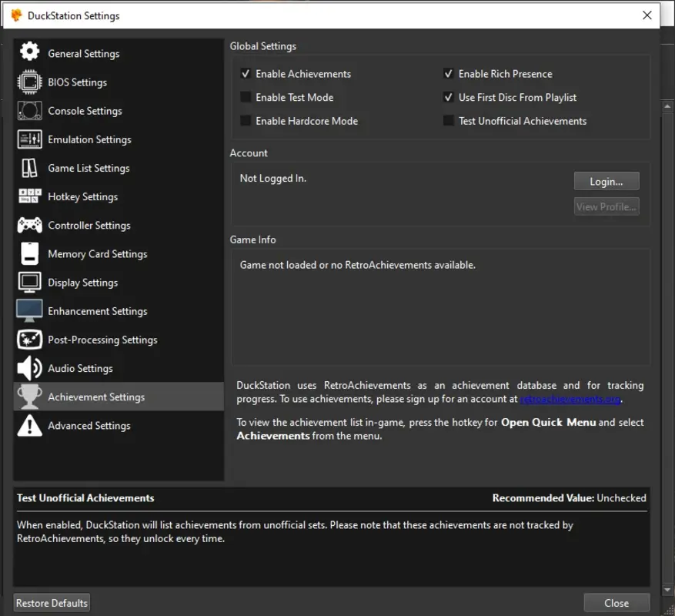This screenshot has width=675, height=616.
Task: Select Display Settings in the sidebar
Action: (82, 282)
